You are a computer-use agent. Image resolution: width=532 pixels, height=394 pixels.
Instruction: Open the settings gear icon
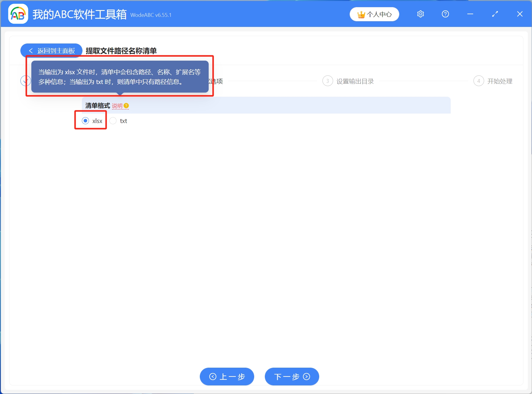(x=420, y=14)
